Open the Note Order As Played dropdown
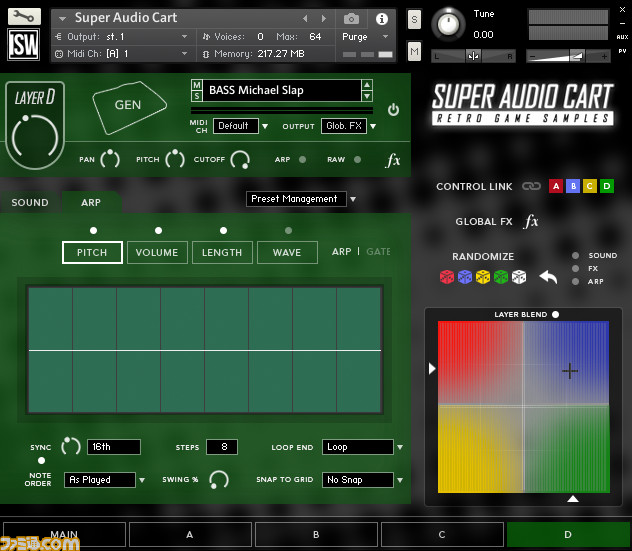 tap(104, 480)
